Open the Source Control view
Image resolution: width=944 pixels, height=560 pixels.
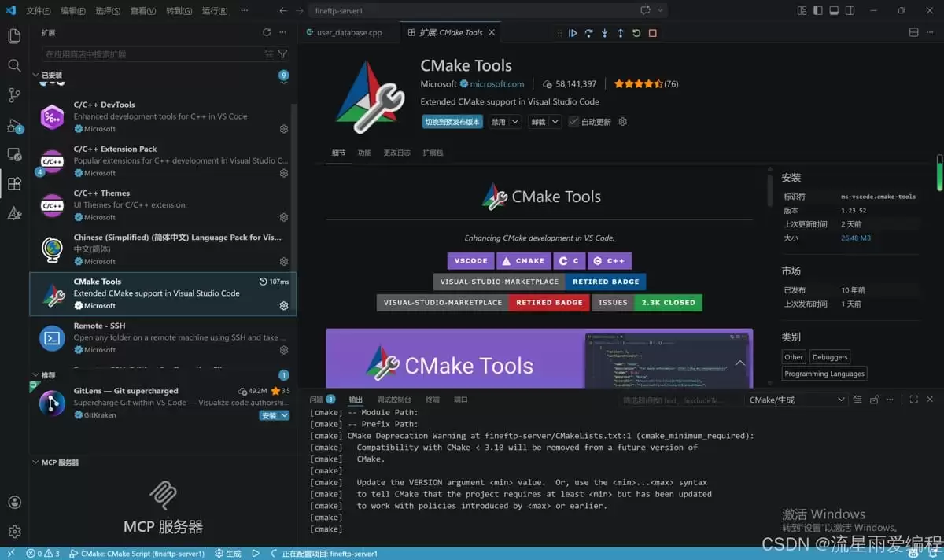pyautogui.click(x=14, y=95)
